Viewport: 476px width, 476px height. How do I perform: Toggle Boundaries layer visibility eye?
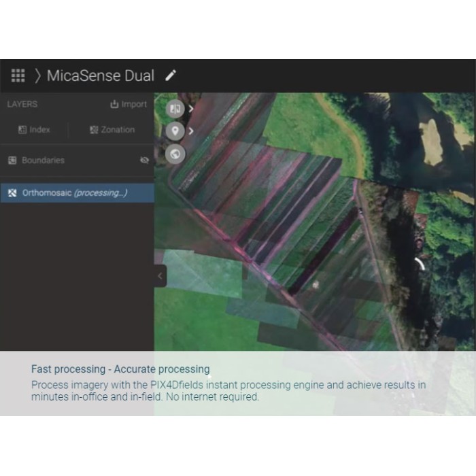pos(144,160)
